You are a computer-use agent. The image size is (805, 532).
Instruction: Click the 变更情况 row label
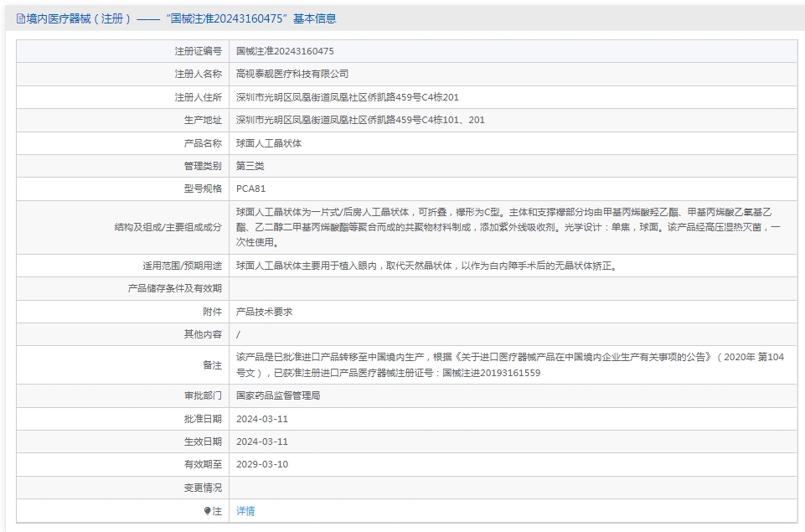[x=203, y=488]
